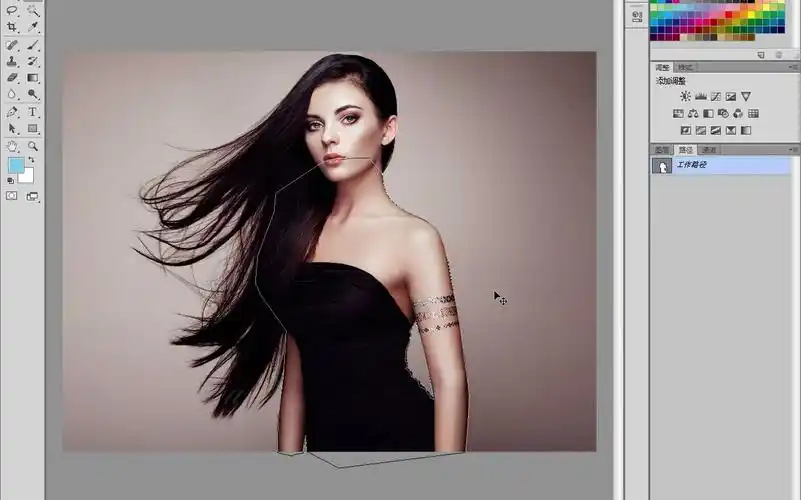Swap foreground and background colors
801x500 pixels.
31,160
